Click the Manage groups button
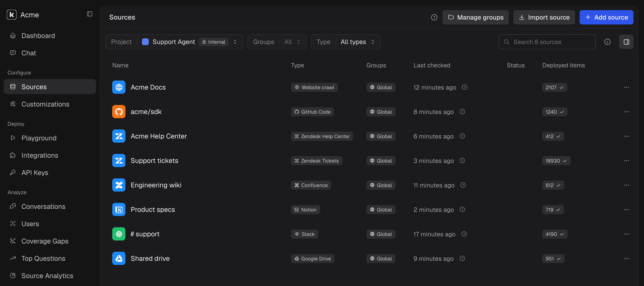Image resolution: width=644 pixels, height=286 pixels. (475, 17)
